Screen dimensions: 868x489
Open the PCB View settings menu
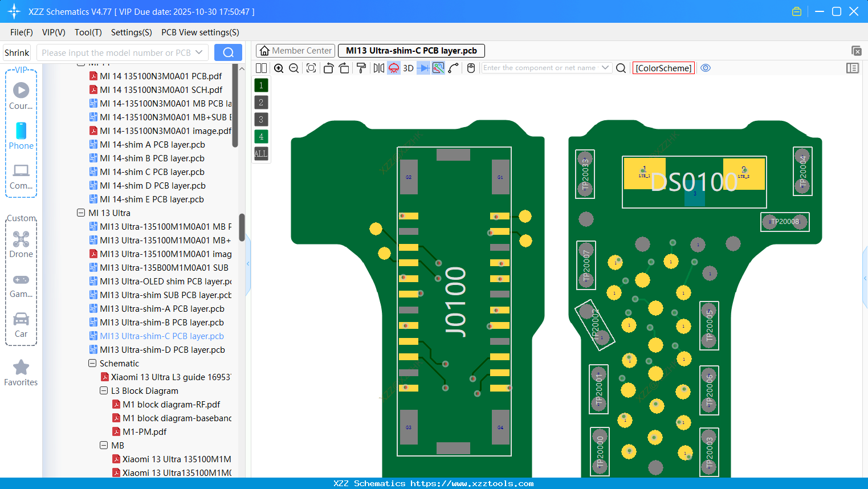click(x=199, y=32)
